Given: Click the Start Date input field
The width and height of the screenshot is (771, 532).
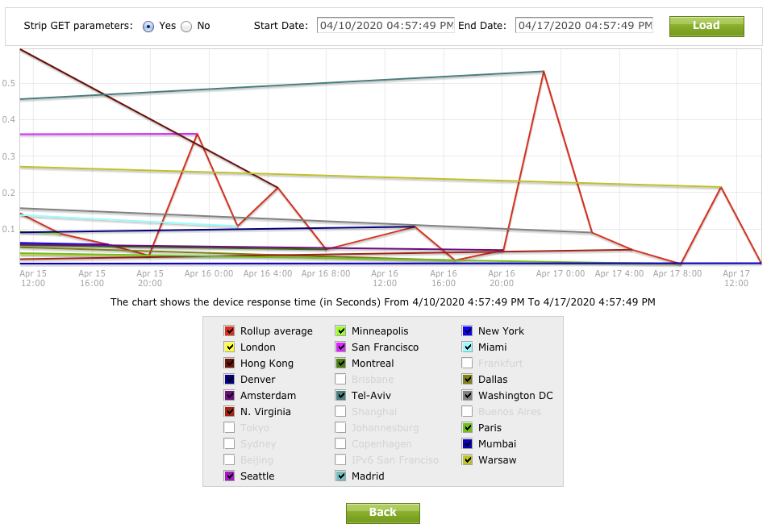Looking at the screenshot, I should click(x=386, y=26).
